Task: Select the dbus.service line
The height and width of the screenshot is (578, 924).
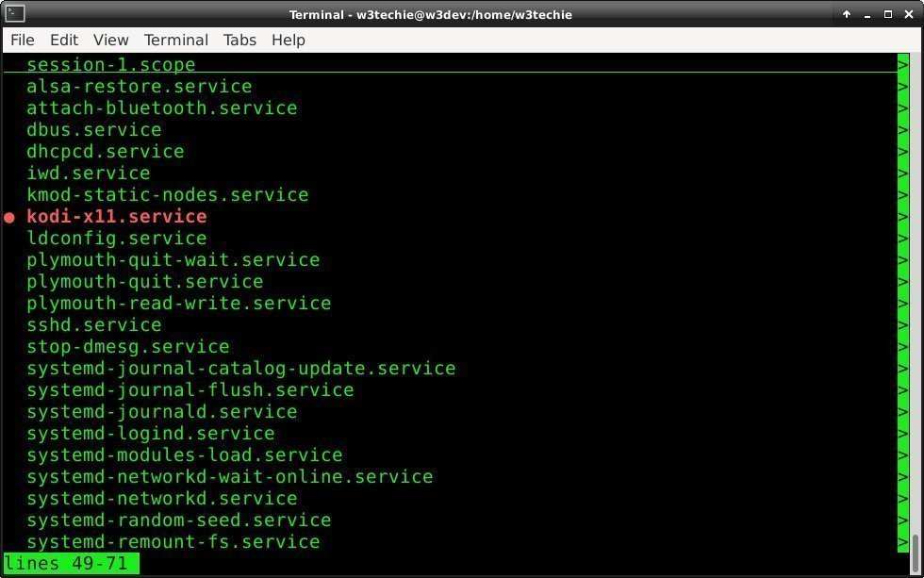Action: click(x=93, y=129)
